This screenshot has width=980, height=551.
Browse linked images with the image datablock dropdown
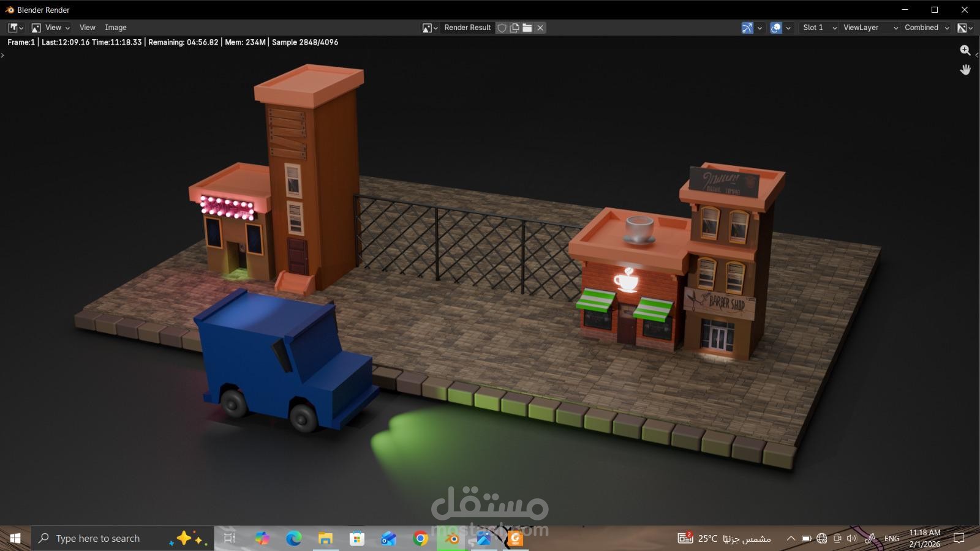pos(430,28)
